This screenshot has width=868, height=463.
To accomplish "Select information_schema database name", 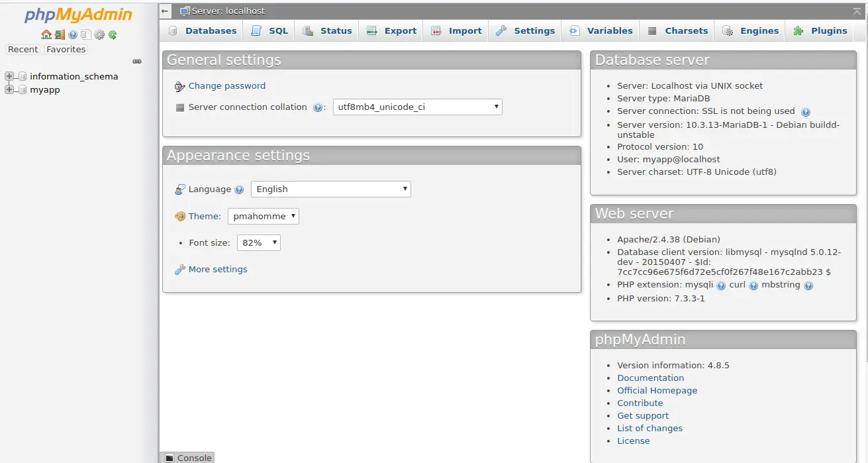I will tap(74, 77).
